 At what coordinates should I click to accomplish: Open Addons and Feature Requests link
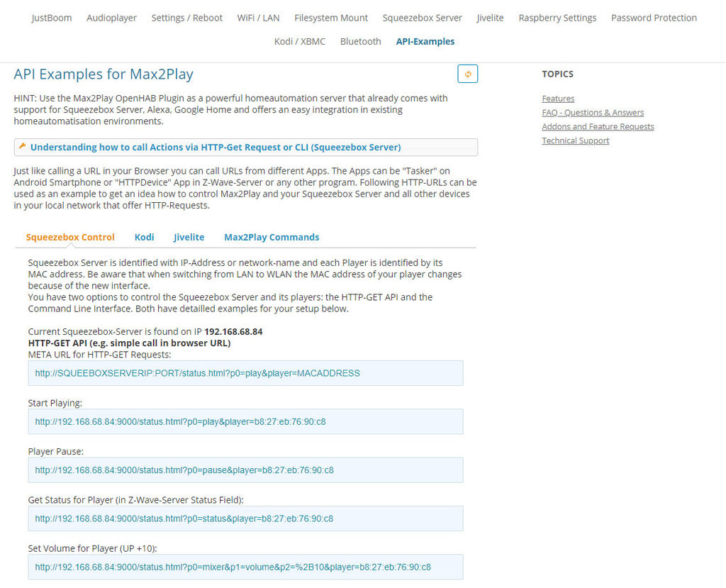coord(598,126)
